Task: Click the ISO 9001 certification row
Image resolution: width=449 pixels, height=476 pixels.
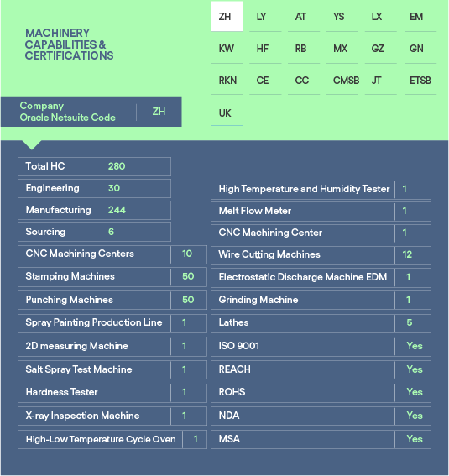Action: coord(321,346)
